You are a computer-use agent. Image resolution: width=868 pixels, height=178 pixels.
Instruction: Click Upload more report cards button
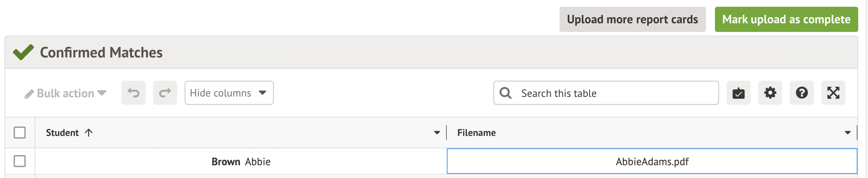(x=632, y=19)
